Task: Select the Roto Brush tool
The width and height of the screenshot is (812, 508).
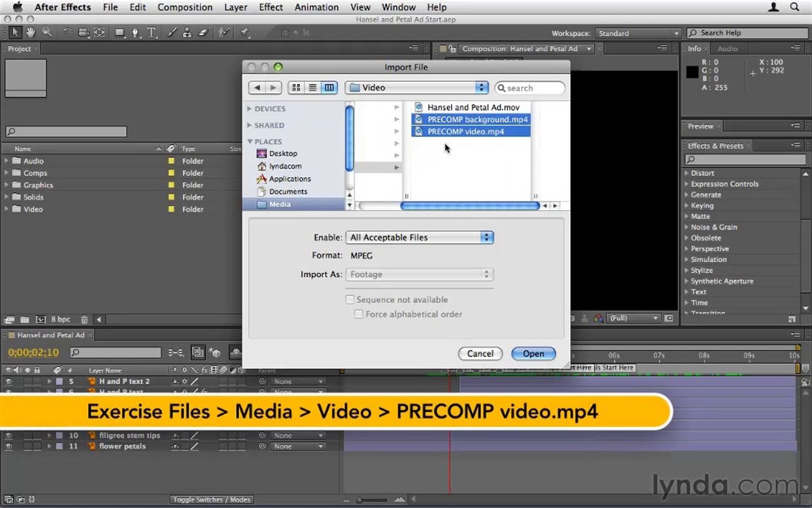Action: tap(223, 32)
